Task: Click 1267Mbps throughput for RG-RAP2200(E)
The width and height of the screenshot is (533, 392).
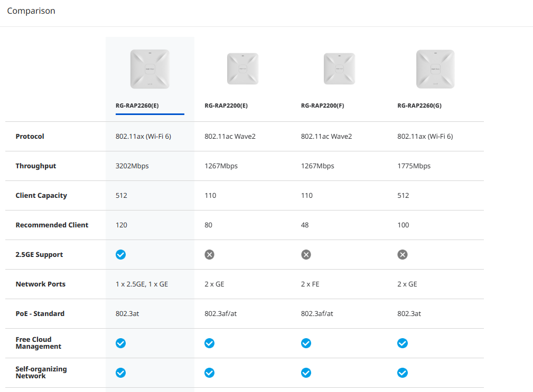Action: (221, 166)
